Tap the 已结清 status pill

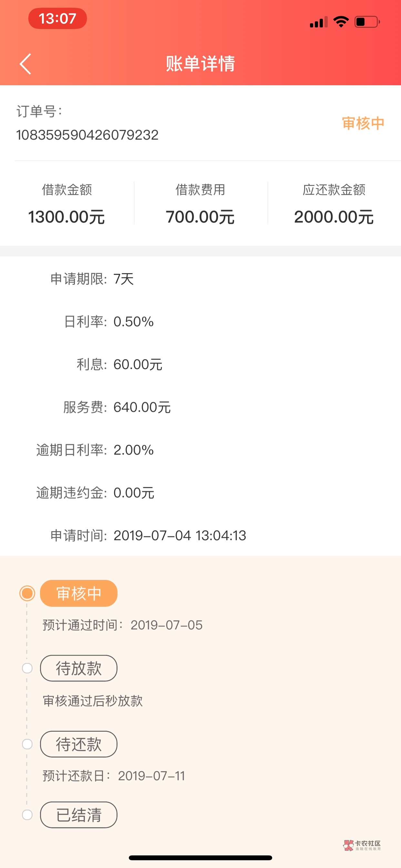click(x=78, y=815)
